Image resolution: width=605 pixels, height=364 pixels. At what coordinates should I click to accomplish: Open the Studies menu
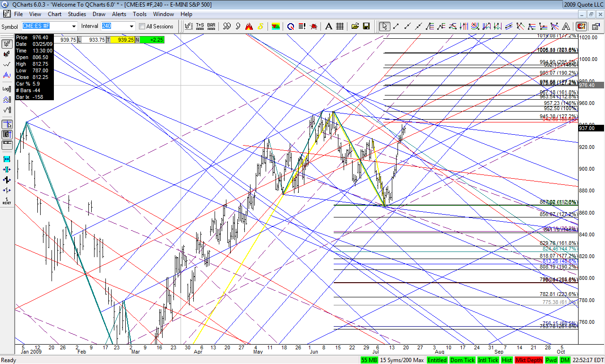click(77, 14)
